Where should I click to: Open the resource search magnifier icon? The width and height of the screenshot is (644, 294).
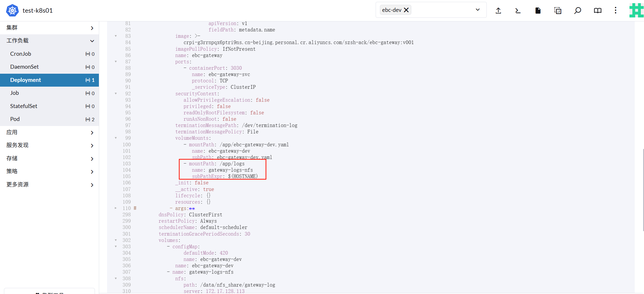[578, 11]
